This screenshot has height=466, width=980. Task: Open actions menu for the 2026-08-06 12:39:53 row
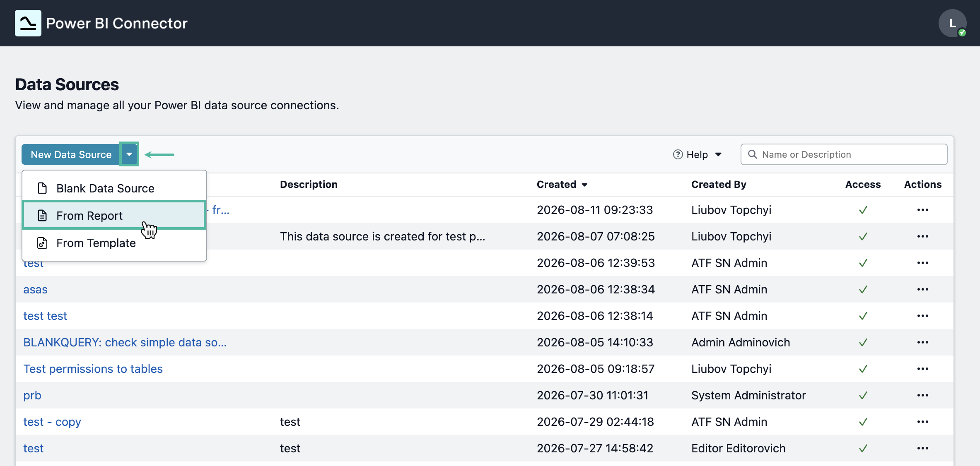pos(923,263)
